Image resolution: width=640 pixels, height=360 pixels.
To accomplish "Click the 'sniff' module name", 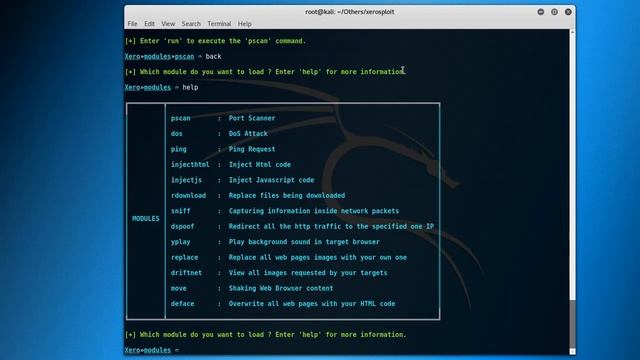I will point(180,211).
